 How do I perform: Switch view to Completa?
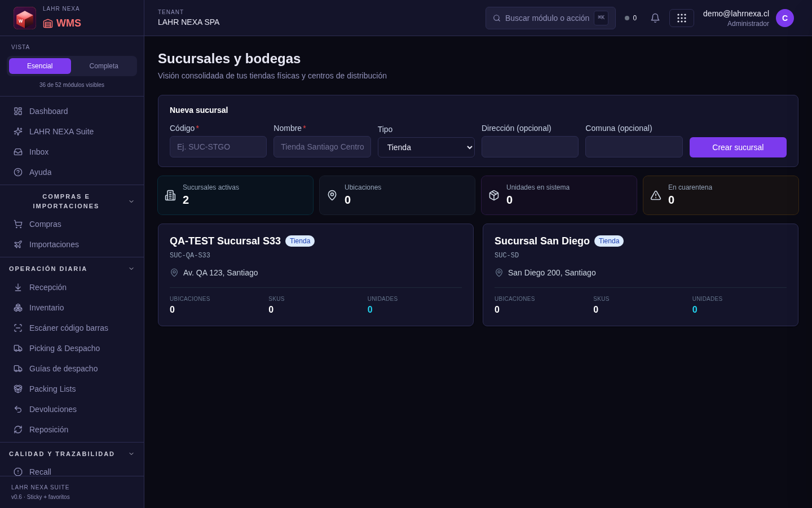coord(104,66)
